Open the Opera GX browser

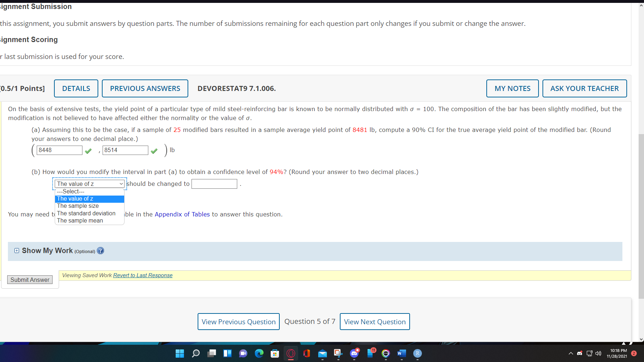(291, 353)
